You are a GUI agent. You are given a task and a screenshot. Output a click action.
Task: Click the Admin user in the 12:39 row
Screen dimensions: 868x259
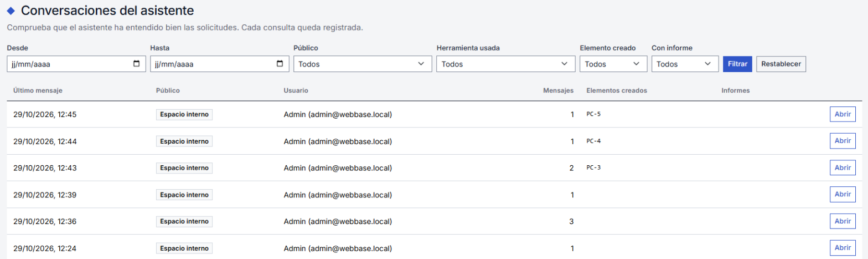point(338,195)
